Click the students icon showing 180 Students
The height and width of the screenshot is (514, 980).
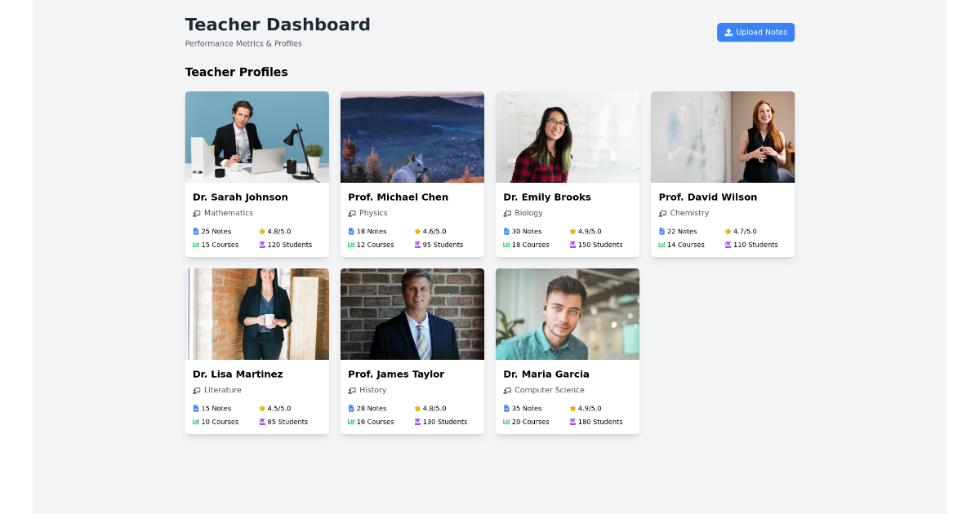tap(571, 422)
